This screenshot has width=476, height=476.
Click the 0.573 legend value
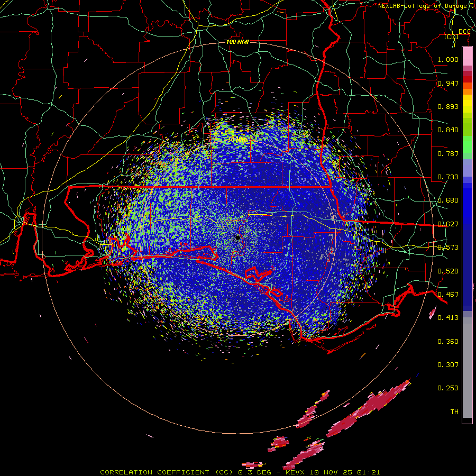click(448, 248)
